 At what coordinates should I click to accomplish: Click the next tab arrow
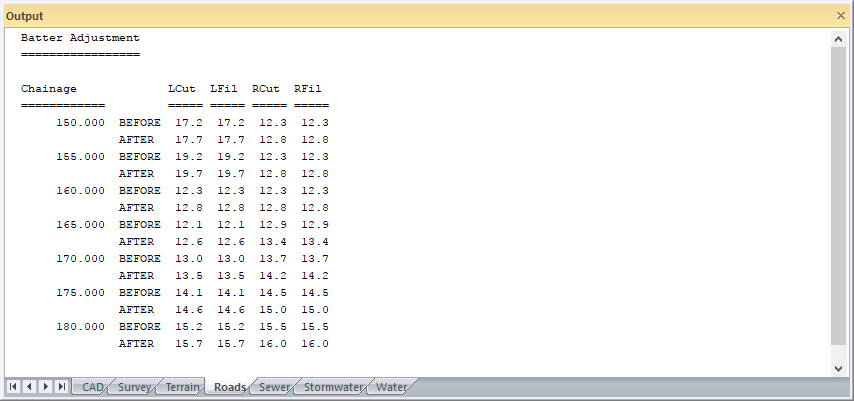click(x=46, y=386)
